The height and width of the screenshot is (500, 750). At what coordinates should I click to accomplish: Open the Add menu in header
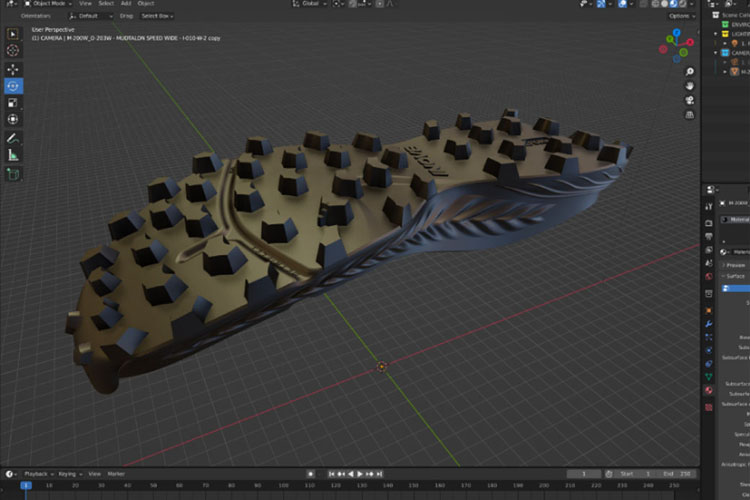point(126,4)
